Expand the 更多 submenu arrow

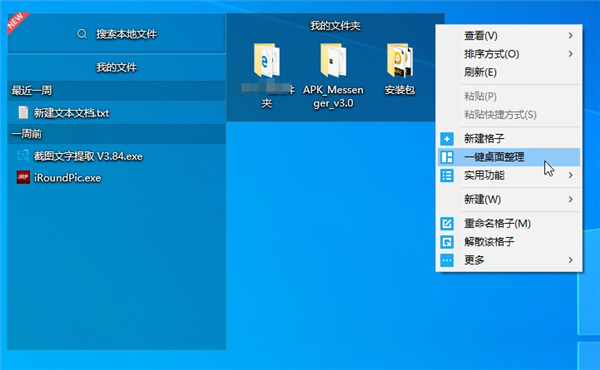[571, 260]
